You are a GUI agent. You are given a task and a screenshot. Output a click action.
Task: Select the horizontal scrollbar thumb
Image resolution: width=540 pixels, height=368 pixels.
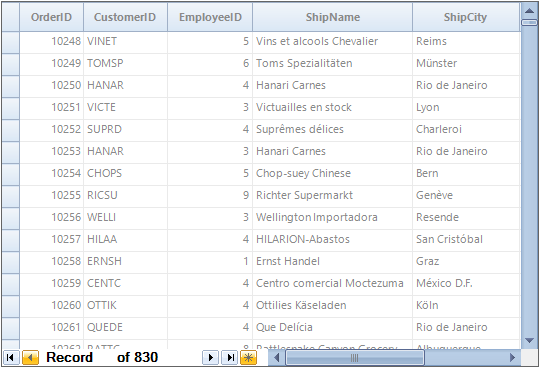pos(355,358)
